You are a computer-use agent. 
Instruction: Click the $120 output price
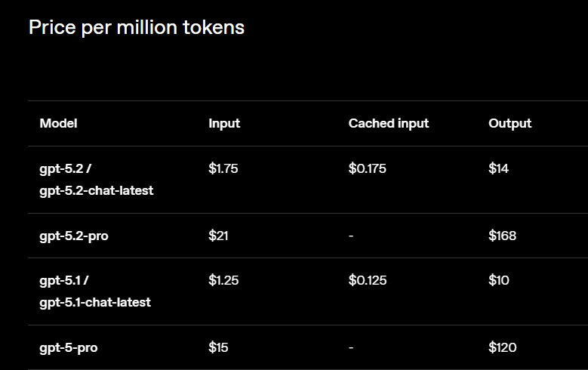click(x=503, y=347)
